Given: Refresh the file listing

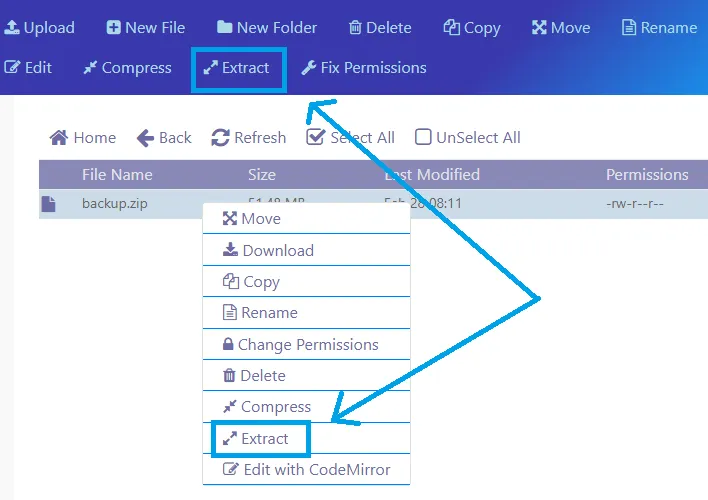Looking at the screenshot, I should pyautogui.click(x=249, y=138).
